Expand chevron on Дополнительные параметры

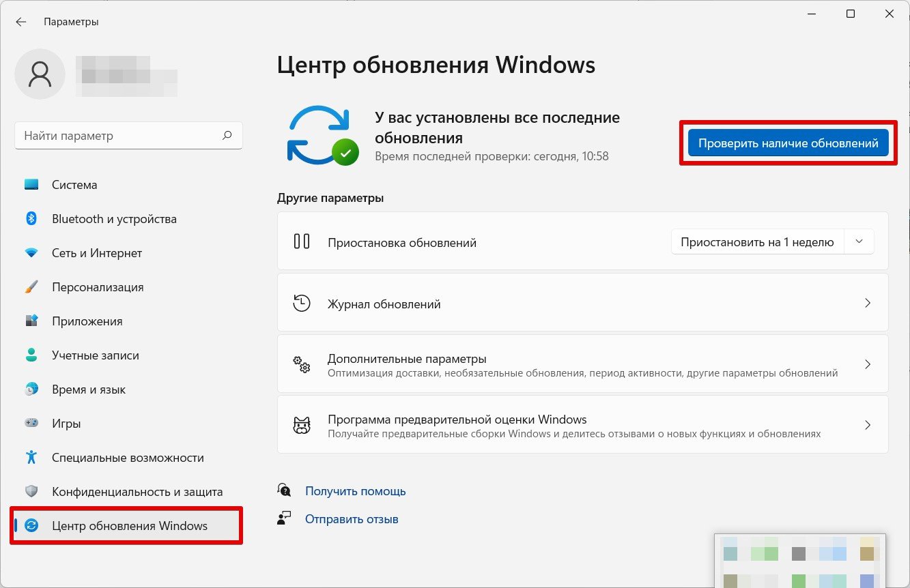click(868, 364)
